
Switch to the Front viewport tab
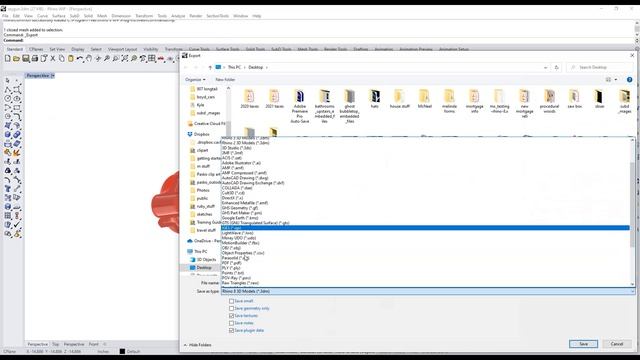tap(94, 344)
